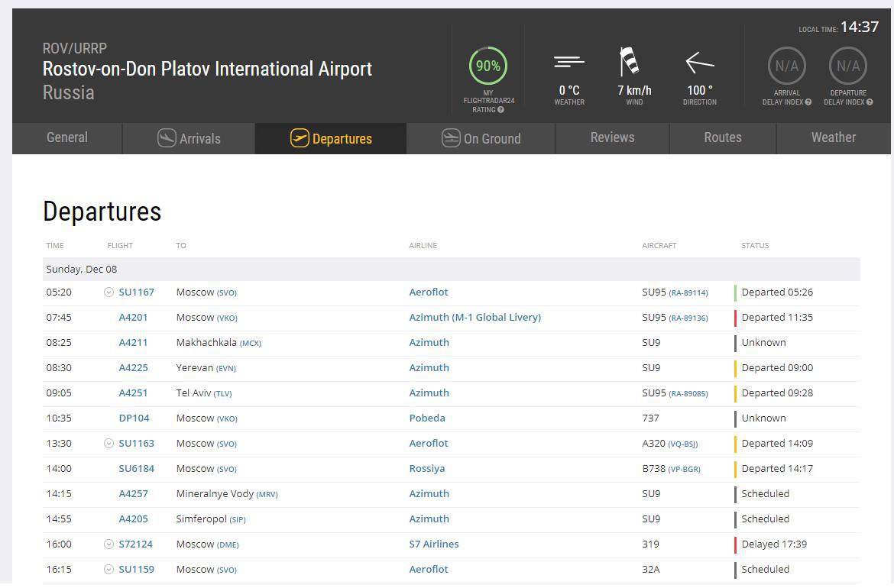Open Azimuth link in Yerevan row
Image resolution: width=894 pixels, height=588 pixels.
click(429, 367)
